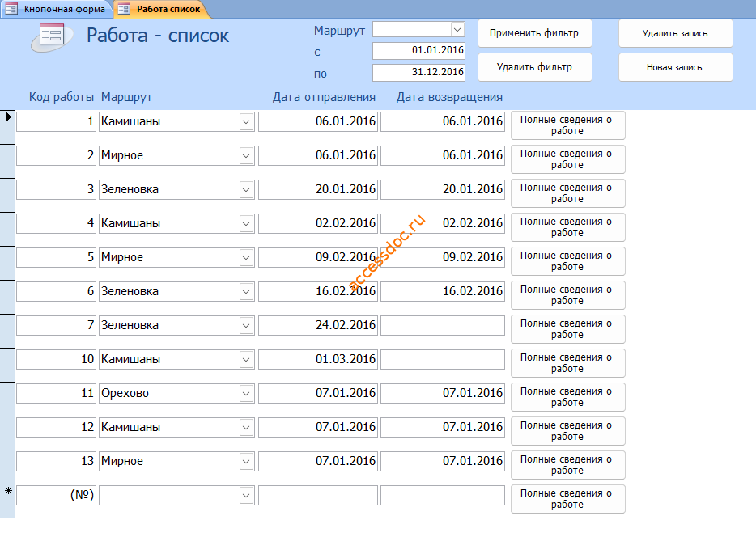Select the new record row selector with asterisk
The height and width of the screenshot is (537, 756).
pos(7,501)
